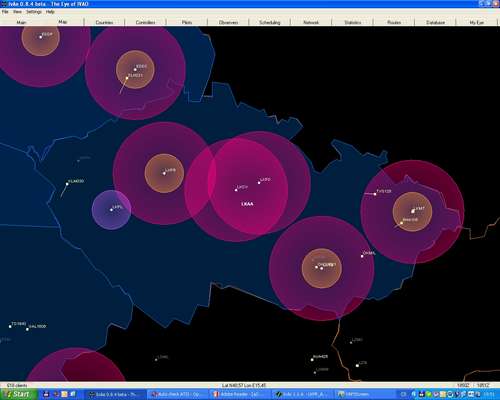Open the Routes tab

pyautogui.click(x=394, y=22)
